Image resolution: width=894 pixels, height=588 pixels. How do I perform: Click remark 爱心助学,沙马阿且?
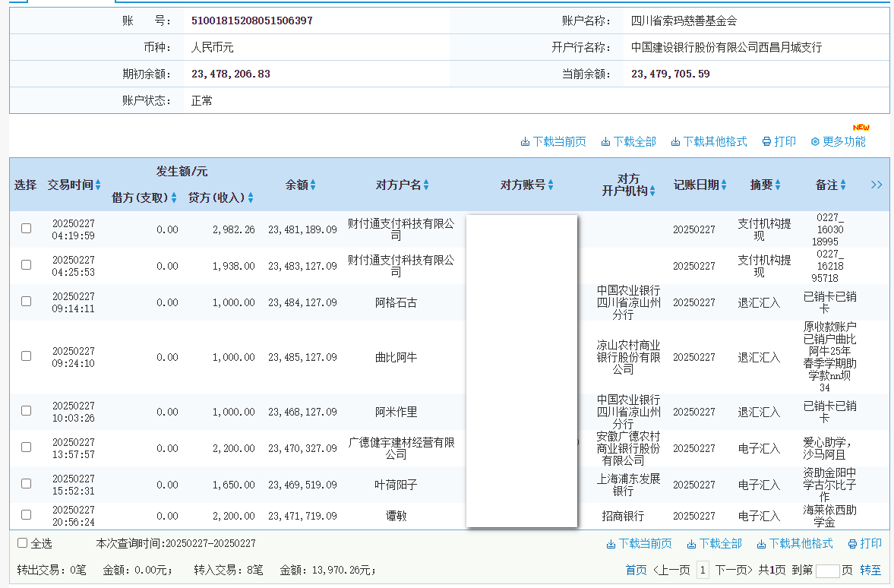pyautogui.click(x=826, y=448)
